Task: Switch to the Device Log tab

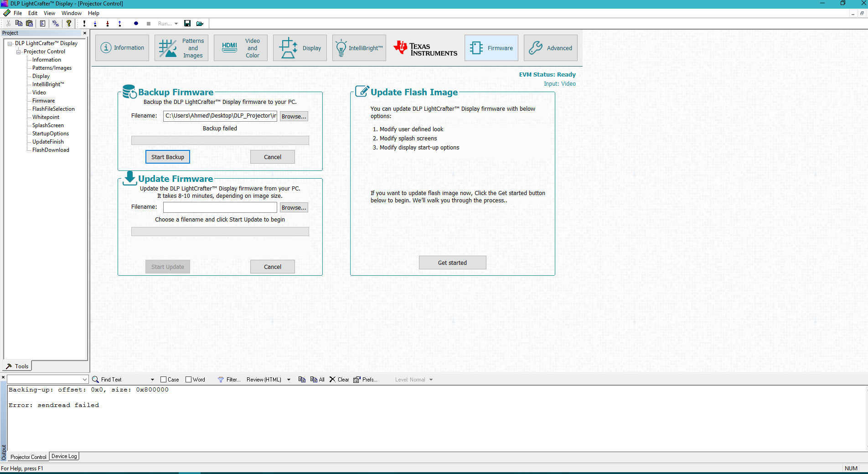Action: coord(64,456)
